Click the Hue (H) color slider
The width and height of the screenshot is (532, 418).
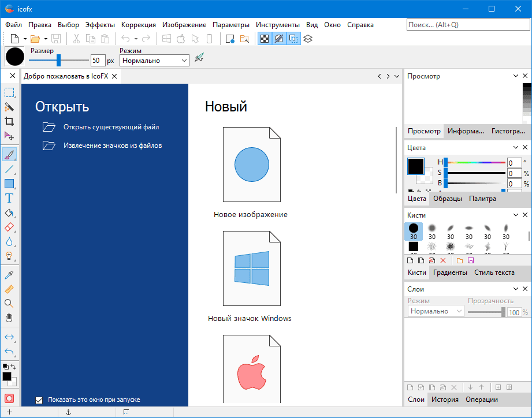pyautogui.click(x=475, y=162)
